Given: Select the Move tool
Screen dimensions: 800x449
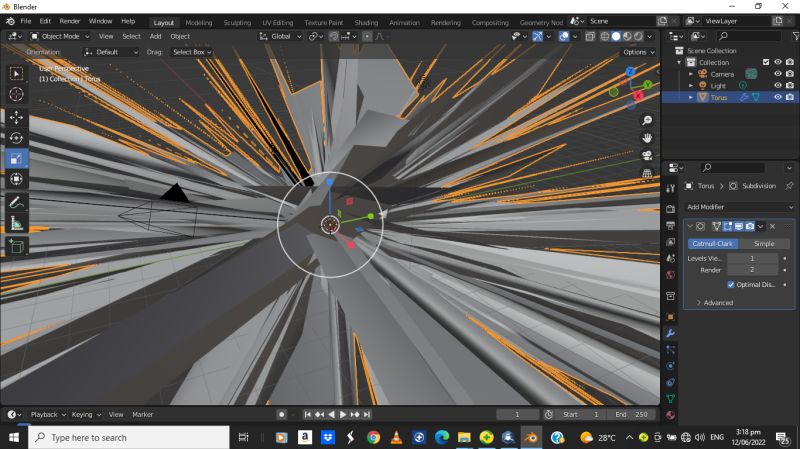Looking at the screenshot, I should click(16, 117).
